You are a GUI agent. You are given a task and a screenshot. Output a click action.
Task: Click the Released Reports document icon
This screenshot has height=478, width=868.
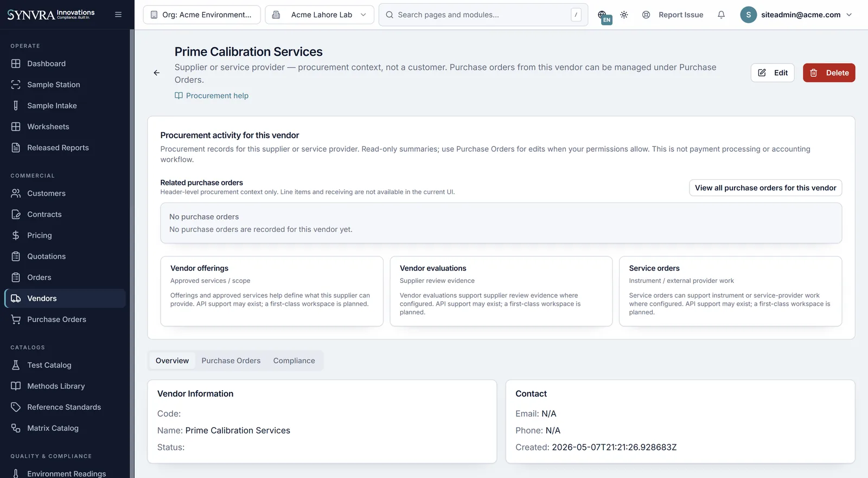(16, 148)
